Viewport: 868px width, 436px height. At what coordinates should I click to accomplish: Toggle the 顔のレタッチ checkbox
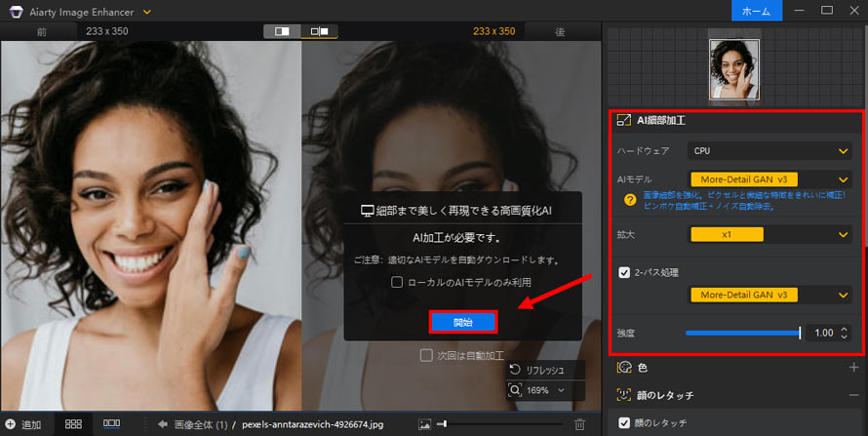tap(624, 422)
